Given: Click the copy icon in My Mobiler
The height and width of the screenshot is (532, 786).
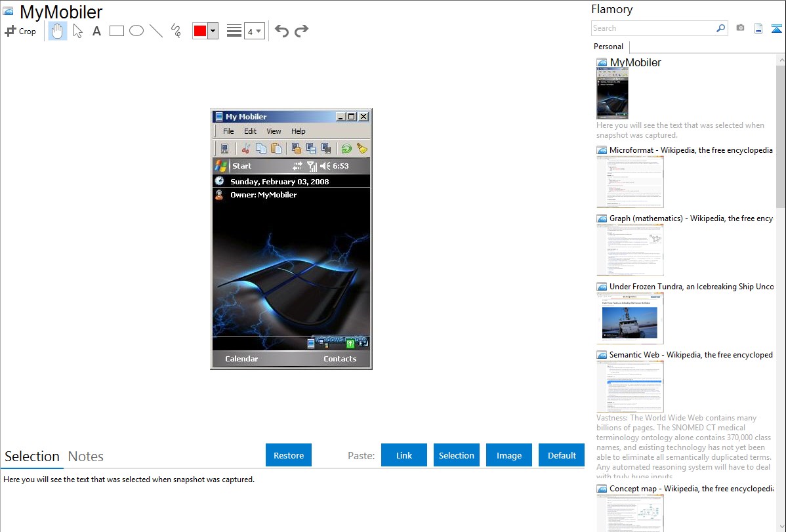Looking at the screenshot, I should click(x=260, y=148).
